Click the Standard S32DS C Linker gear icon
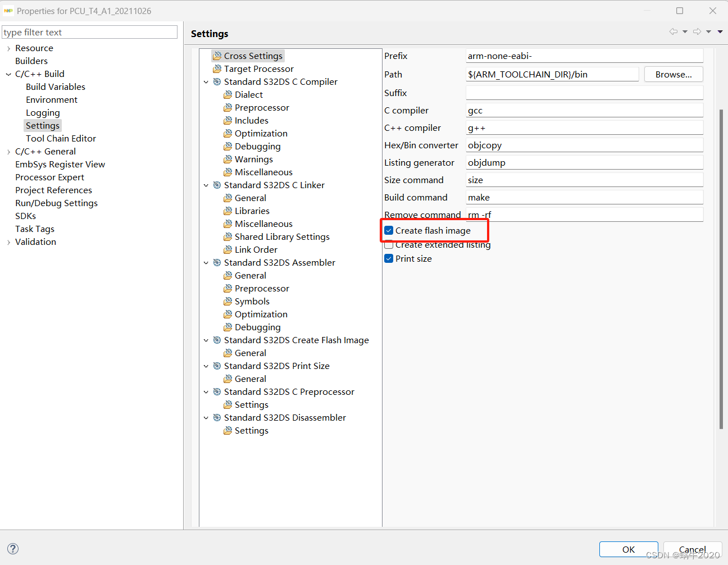Viewport: 728px width, 565px height. [217, 185]
